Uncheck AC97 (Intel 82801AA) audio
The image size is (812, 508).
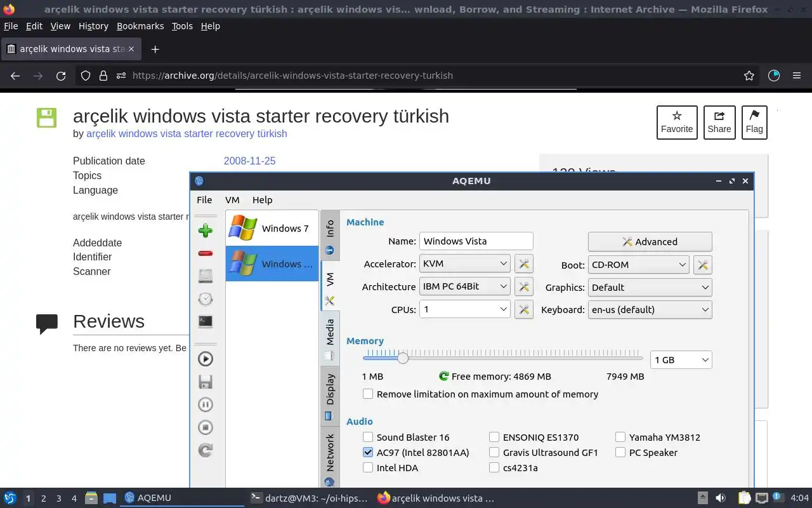pyautogui.click(x=368, y=452)
